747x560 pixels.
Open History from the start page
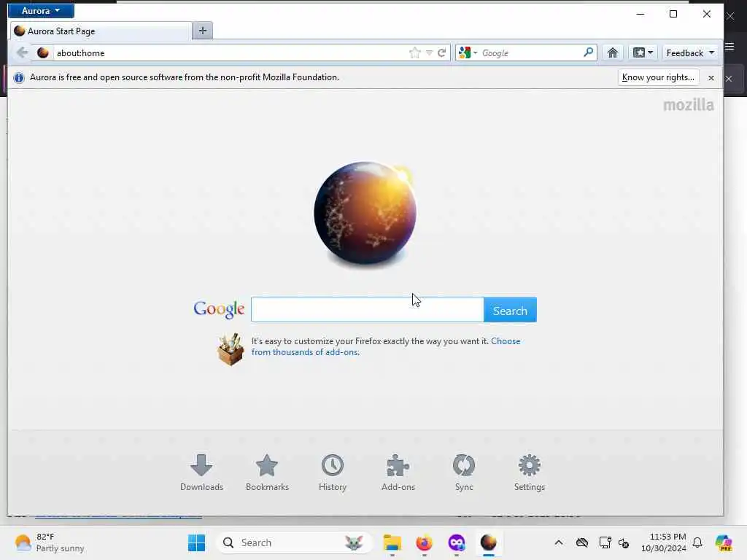pyautogui.click(x=333, y=472)
